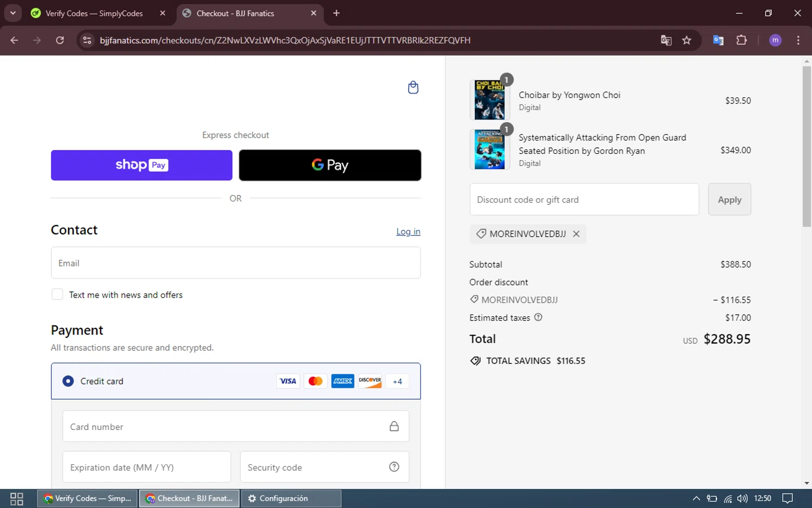
Task: Remove the MOREINVOLVEDBJJ discount code
Action: coord(576,234)
